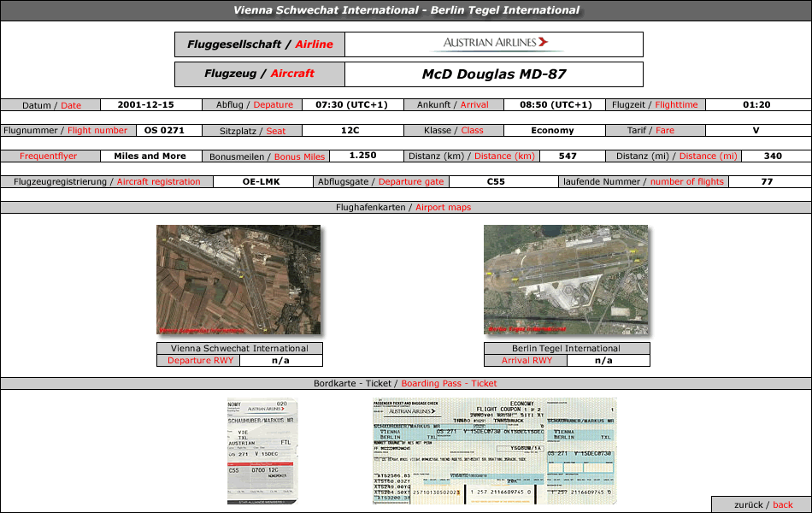Viewport: 812px width, 513px height.
Task: Select flight time value 01:20
Action: pyautogui.click(x=756, y=104)
